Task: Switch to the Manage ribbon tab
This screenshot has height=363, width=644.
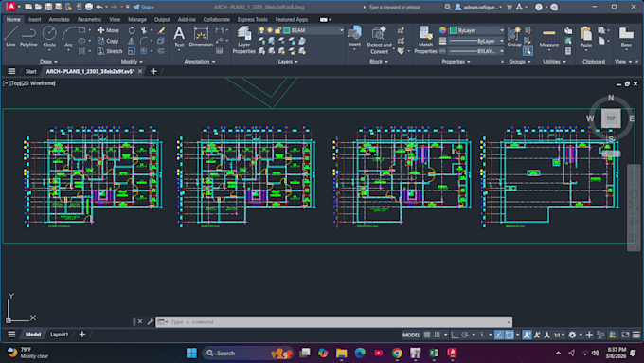Action: (x=136, y=19)
